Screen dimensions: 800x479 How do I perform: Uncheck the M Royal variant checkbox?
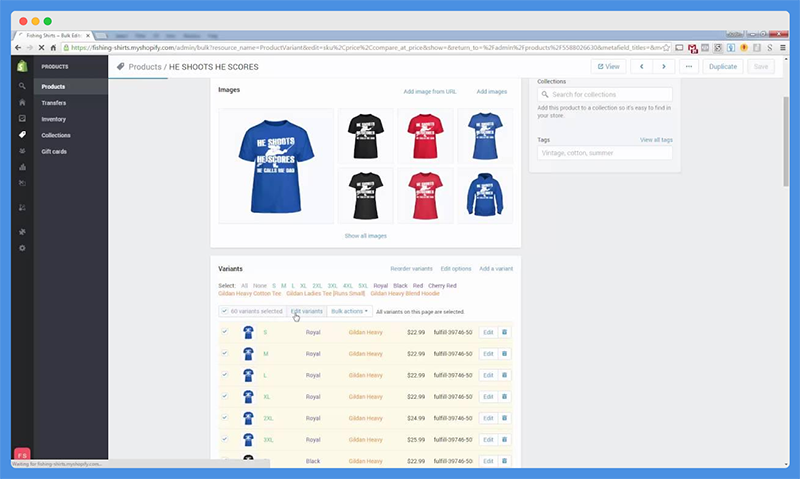(x=224, y=353)
